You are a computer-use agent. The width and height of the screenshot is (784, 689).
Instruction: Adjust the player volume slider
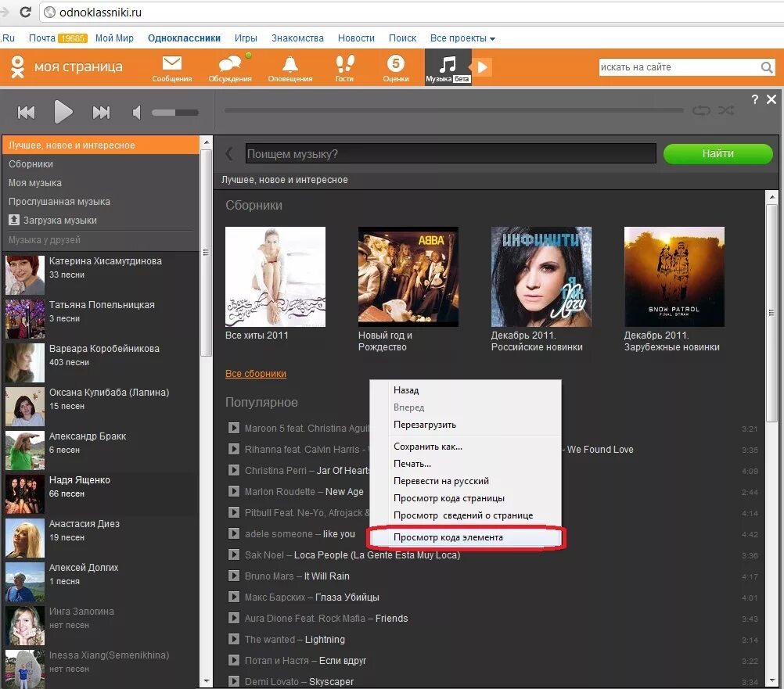[175, 113]
